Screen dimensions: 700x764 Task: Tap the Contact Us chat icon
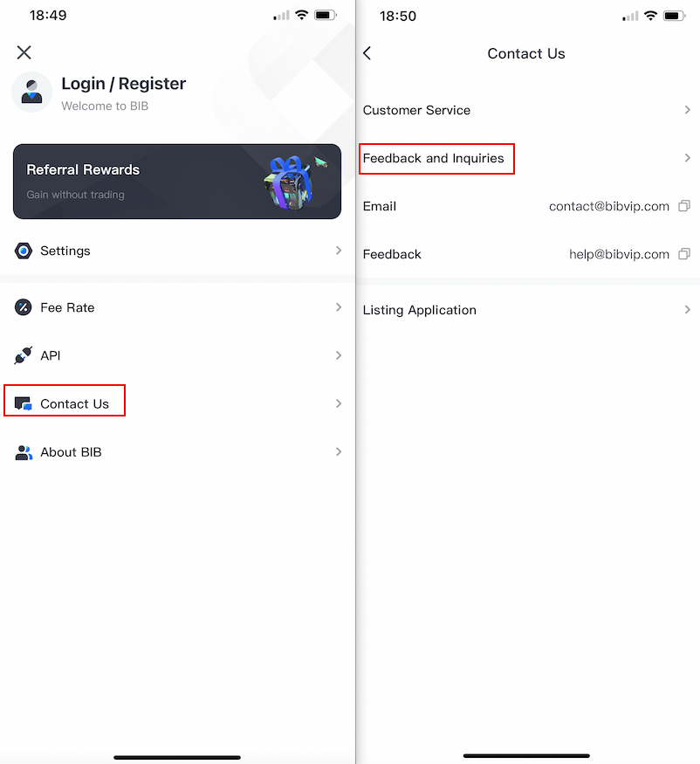click(x=23, y=404)
